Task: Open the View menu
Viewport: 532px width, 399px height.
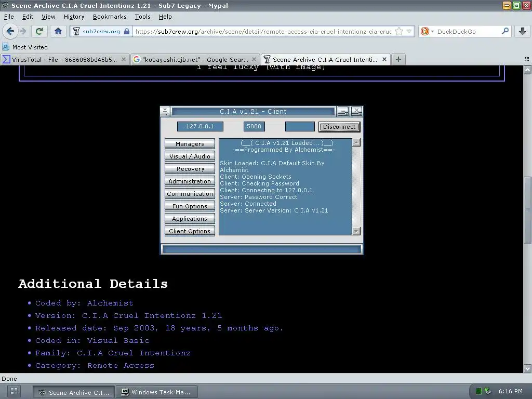Action: point(48,17)
